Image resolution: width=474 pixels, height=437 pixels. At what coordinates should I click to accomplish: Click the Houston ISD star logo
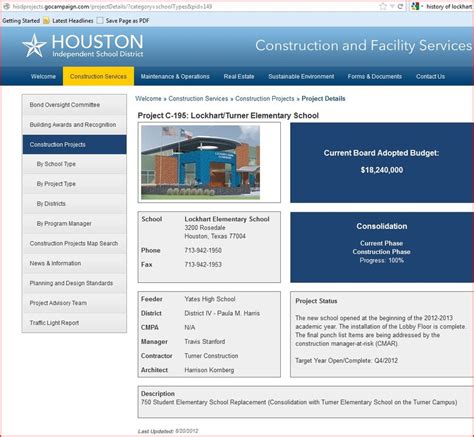click(x=34, y=45)
